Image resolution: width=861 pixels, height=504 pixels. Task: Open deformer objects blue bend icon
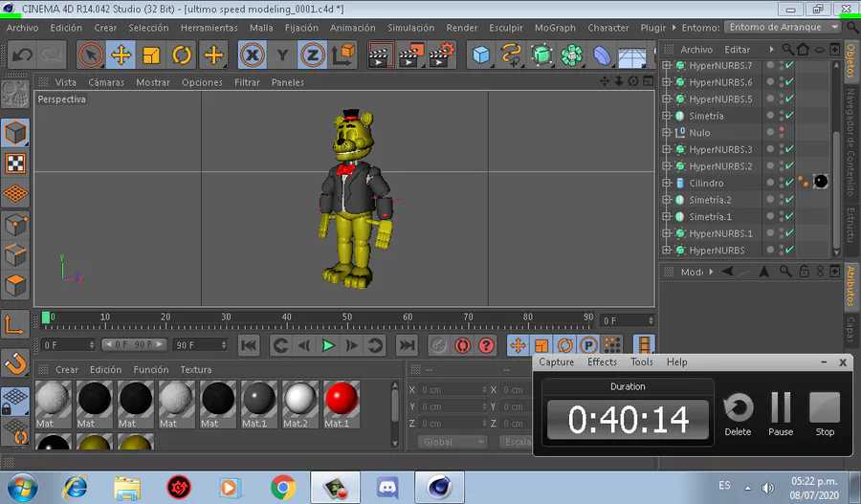pyautogui.click(x=602, y=55)
